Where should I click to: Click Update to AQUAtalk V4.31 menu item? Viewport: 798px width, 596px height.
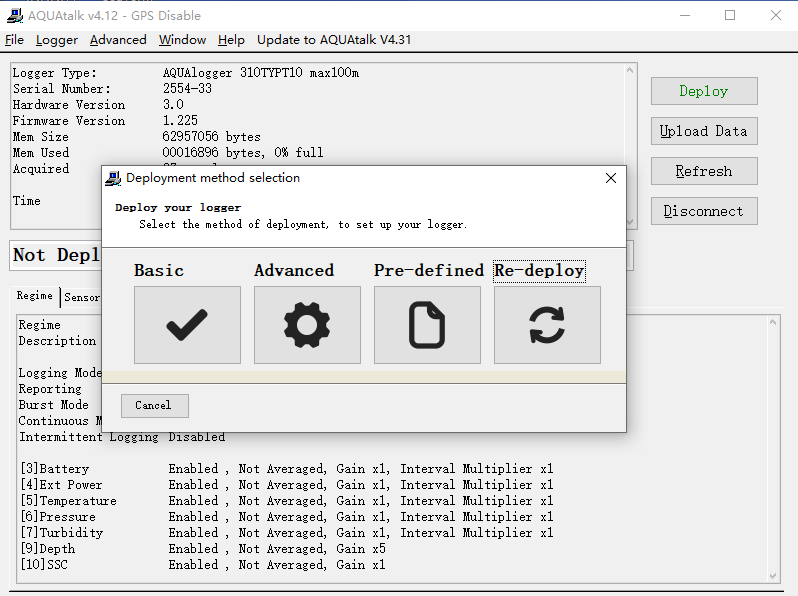pos(334,40)
